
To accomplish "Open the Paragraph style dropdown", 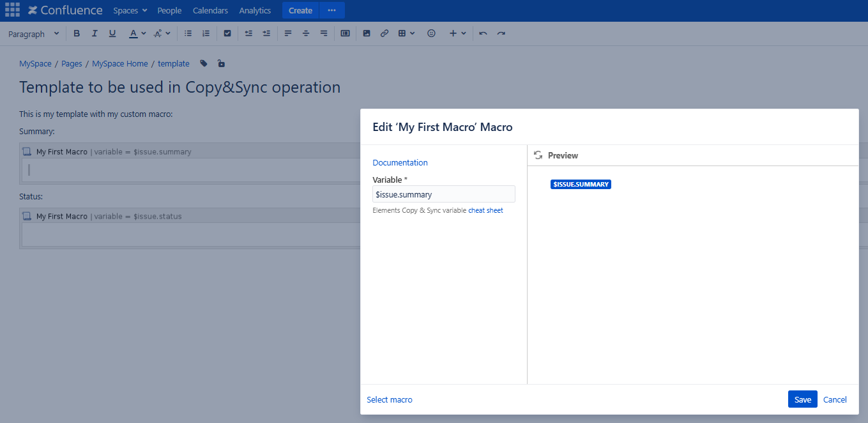I will tap(33, 33).
